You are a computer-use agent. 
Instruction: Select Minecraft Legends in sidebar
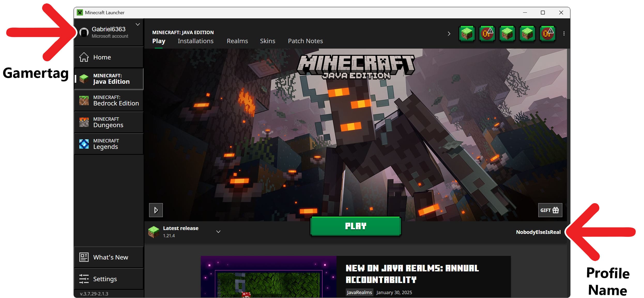(109, 144)
